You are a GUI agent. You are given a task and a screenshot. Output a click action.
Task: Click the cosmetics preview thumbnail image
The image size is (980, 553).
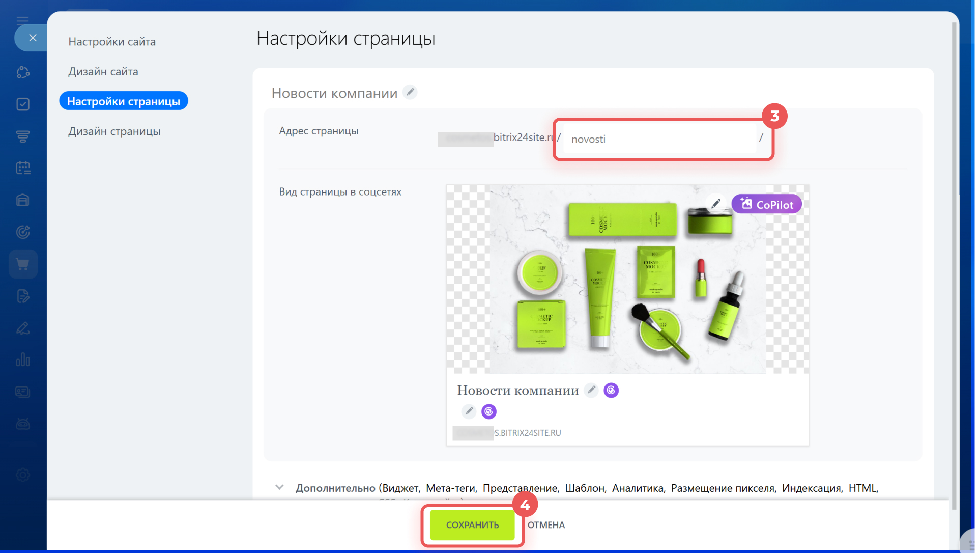point(627,279)
